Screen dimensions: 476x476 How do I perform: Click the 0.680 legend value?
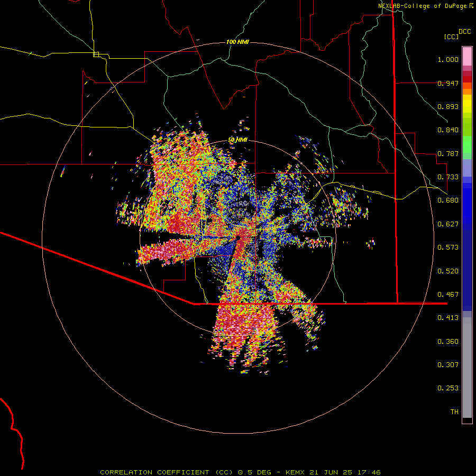(x=448, y=200)
